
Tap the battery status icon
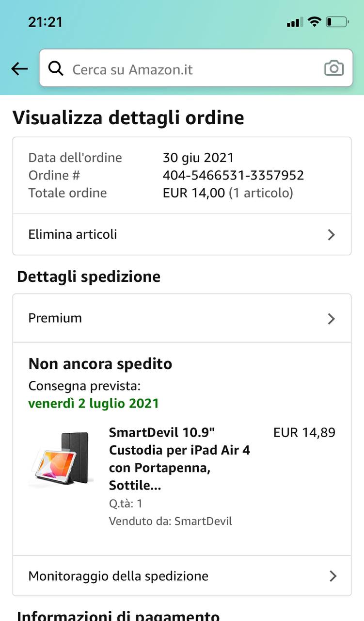(x=337, y=22)
